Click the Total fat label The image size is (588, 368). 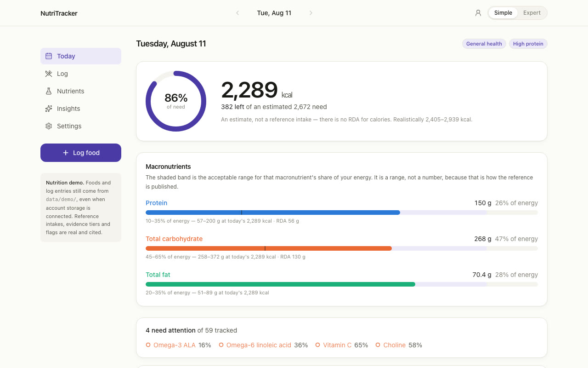[158, 275]
